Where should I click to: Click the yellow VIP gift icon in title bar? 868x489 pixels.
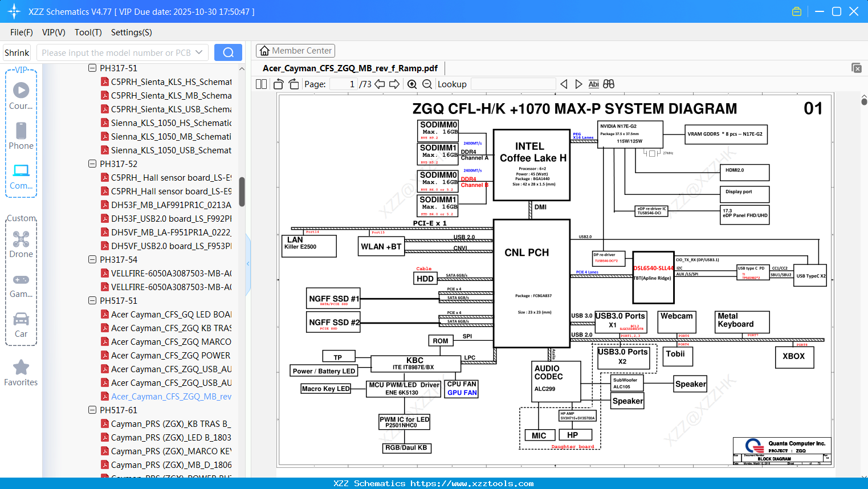coord(797,11)
